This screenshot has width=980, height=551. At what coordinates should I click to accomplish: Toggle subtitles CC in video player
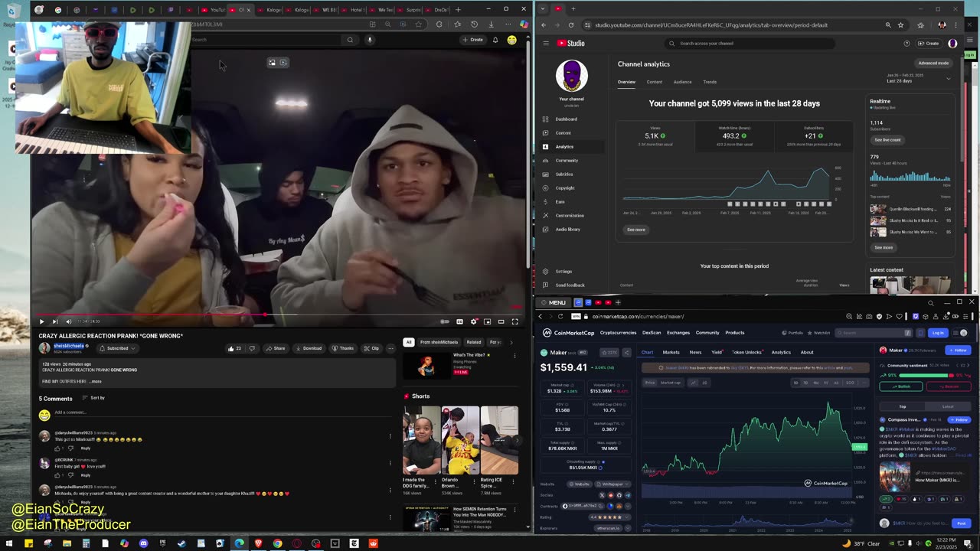(459, 321)
